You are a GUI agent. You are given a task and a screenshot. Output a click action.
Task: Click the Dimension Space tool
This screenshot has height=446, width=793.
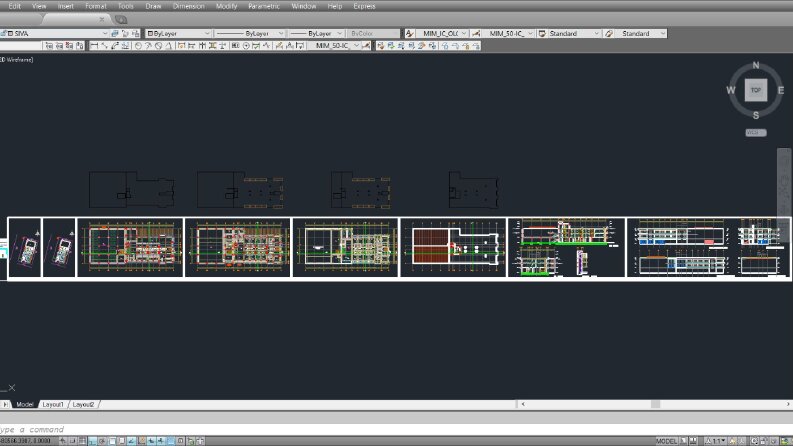tap(212, 46)
